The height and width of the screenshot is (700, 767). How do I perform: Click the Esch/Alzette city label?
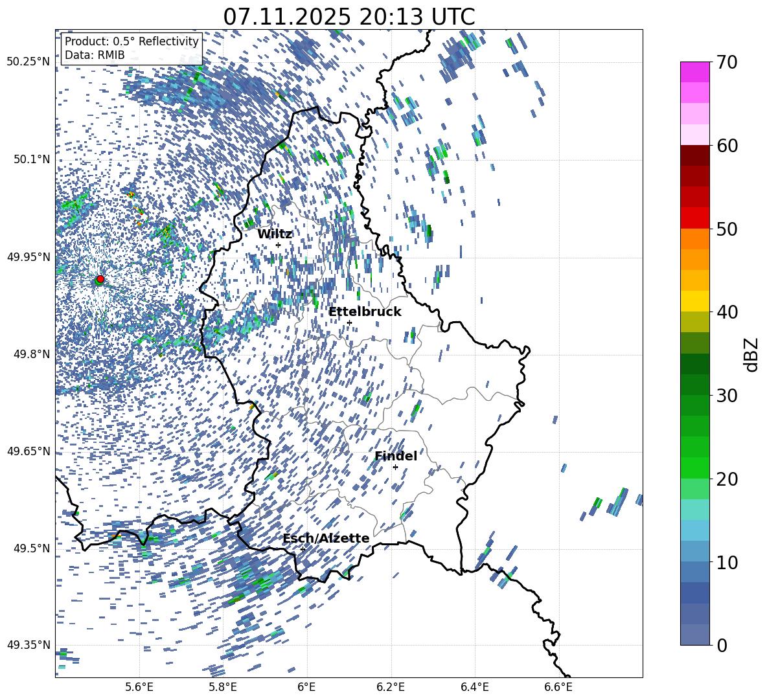pos(326,539)
